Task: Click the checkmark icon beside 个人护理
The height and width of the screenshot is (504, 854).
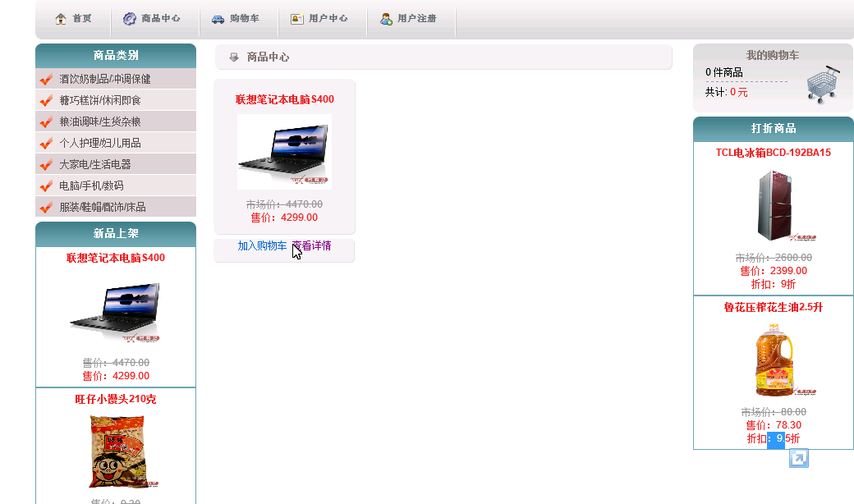Action: [x=46, y=143]
